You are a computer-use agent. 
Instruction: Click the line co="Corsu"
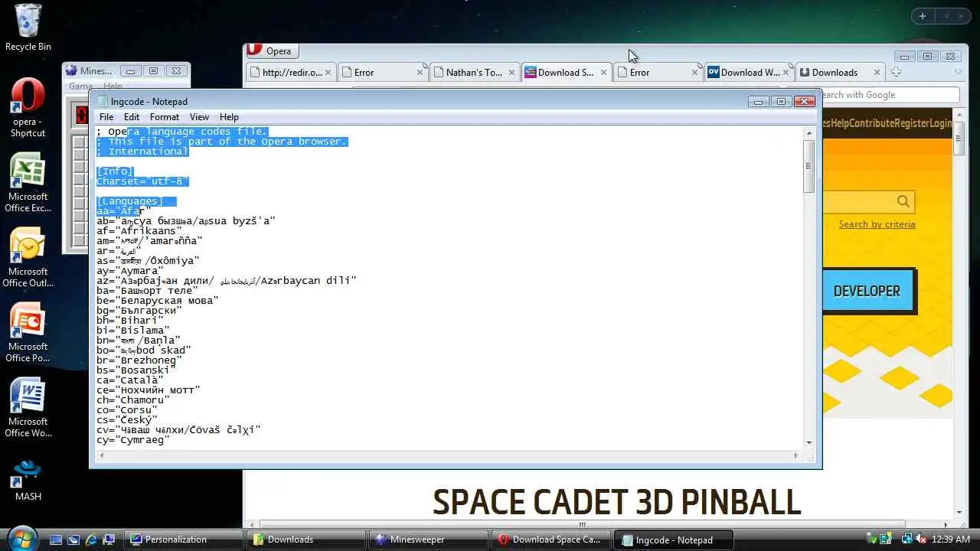click(x=127, y=409)
